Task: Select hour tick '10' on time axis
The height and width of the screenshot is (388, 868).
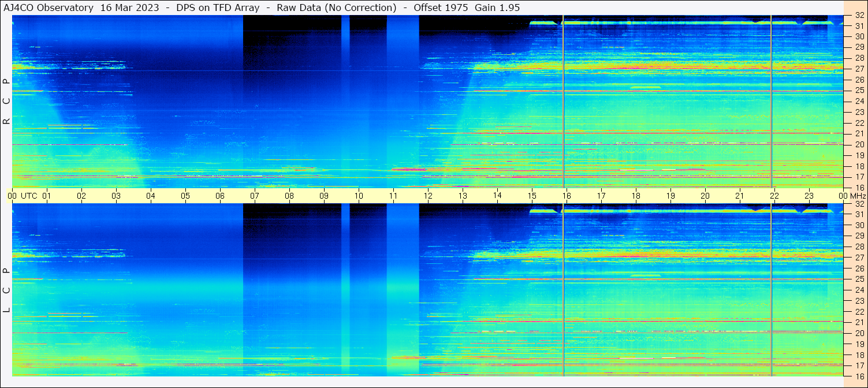Action: point(359,196)
